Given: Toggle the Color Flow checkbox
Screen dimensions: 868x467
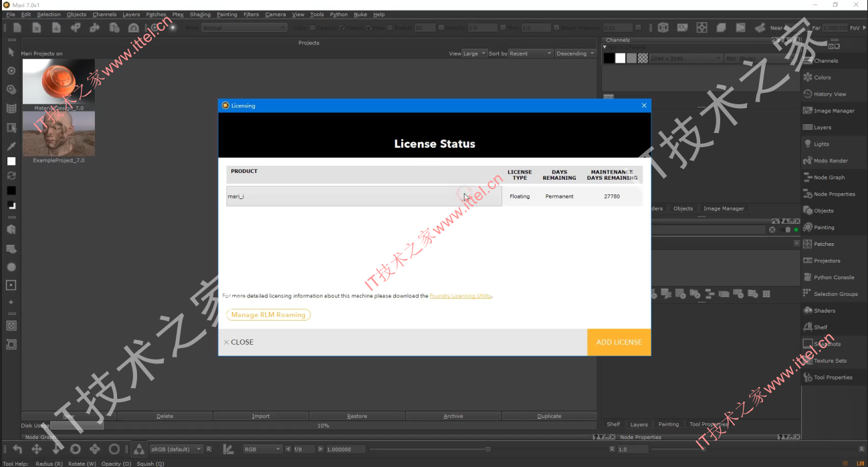Looking at the screenshot, I should pos(368,27).
